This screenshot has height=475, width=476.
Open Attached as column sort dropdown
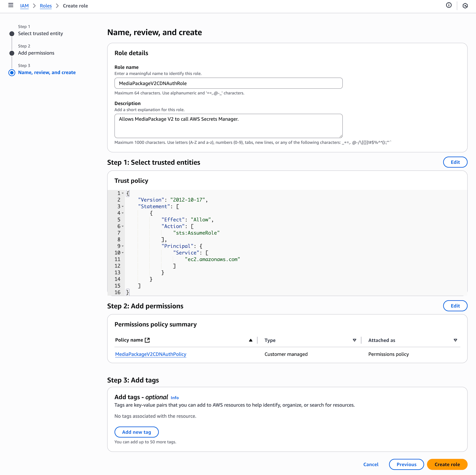[455, 340]
